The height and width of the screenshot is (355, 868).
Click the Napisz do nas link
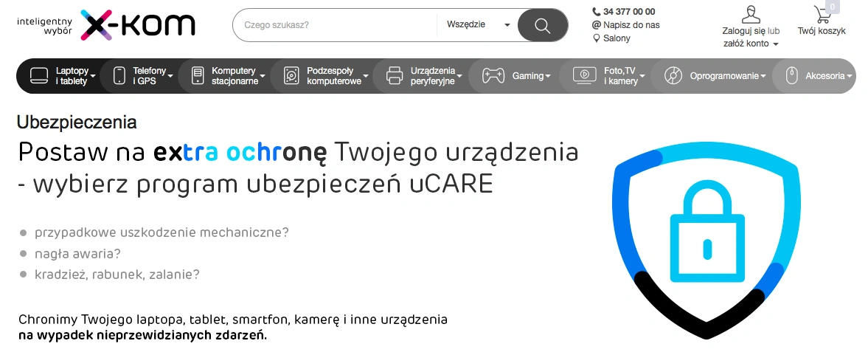click(631, 25)
